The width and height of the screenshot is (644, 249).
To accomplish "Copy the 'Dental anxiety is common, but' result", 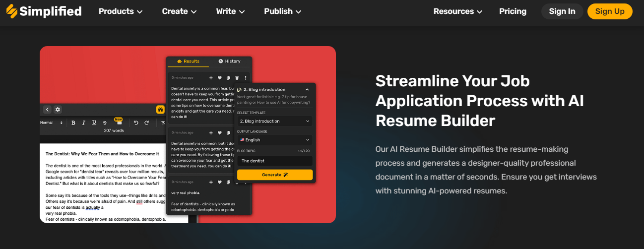I will [228, 133].
